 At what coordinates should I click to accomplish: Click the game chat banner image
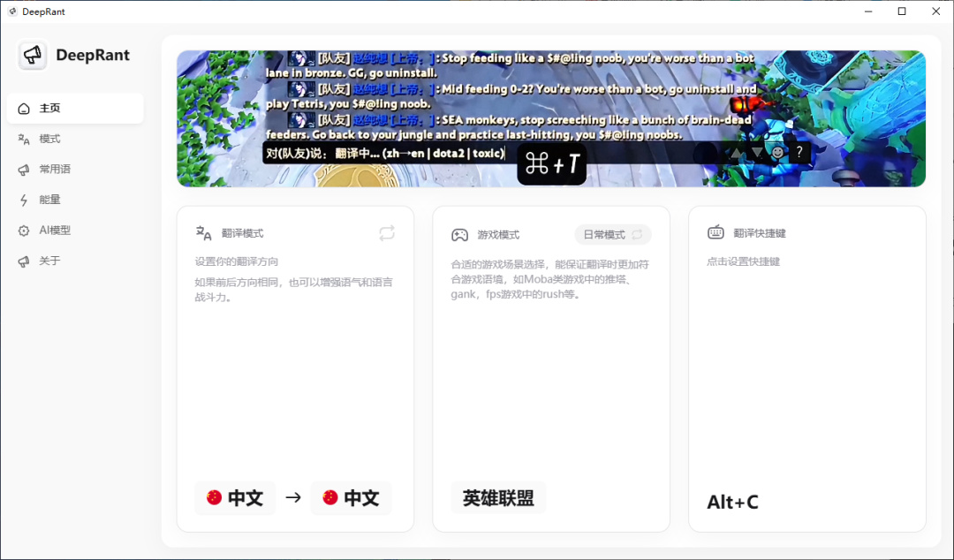[x=551, y=118]
